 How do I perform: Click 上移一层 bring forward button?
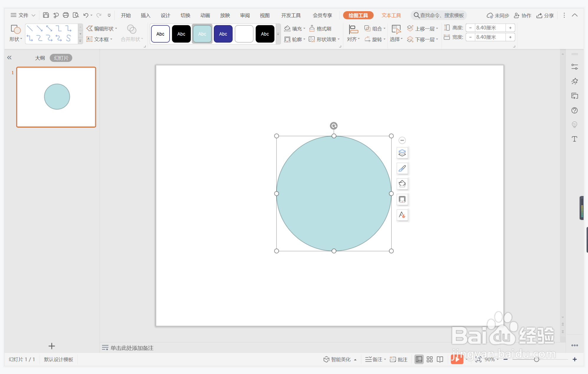(422, 29)
